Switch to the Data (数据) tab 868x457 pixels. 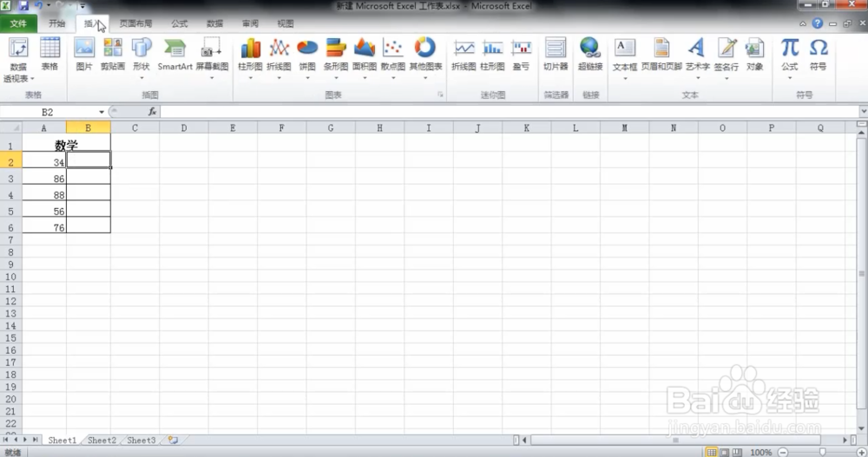(x=214, y=23)
